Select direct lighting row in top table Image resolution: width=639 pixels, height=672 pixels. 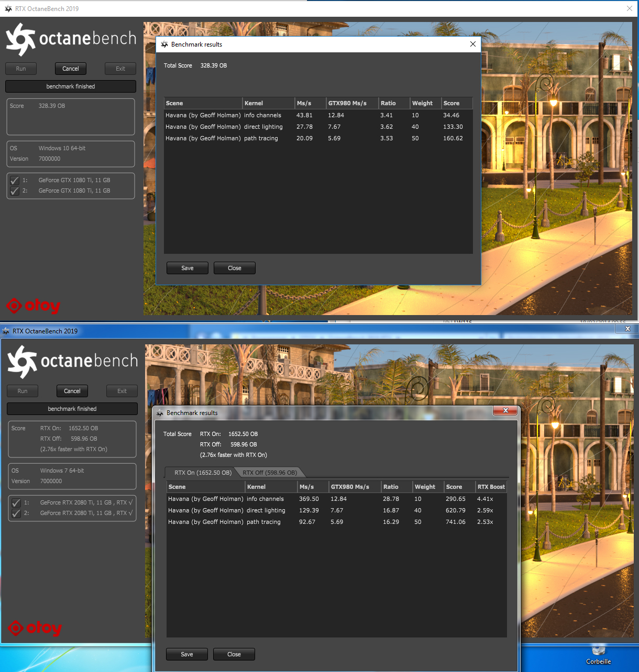click(x=318, y=127)
